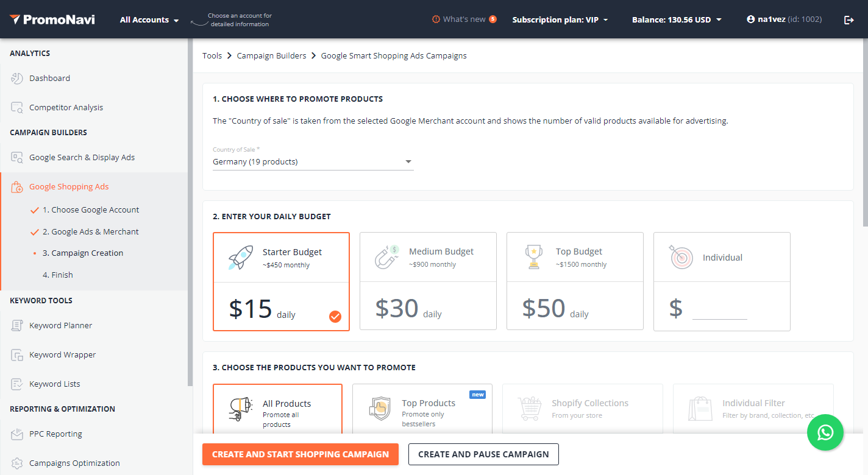Click the What's new alert icon
The width and height of the screenshot is (868, 475).
(436, 19)
